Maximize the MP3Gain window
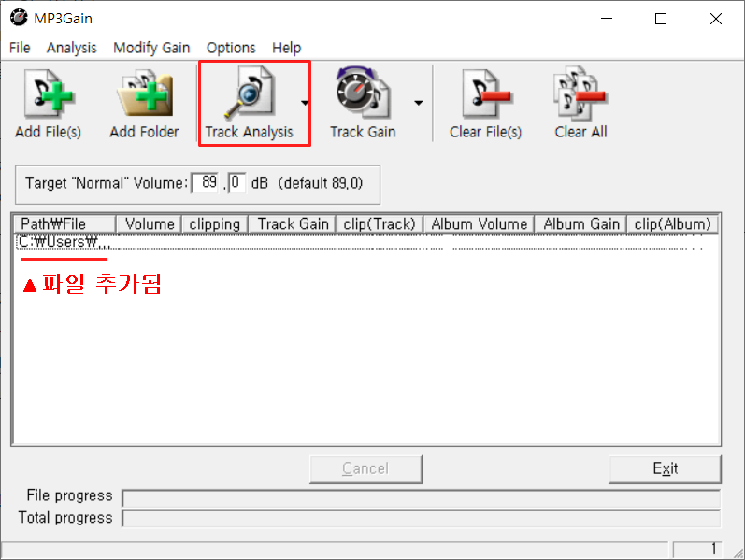Screen dimensions: 745x560 tap(661, 19)
